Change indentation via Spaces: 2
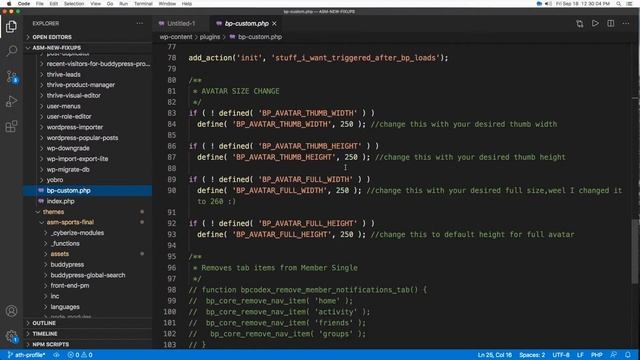The width and height of the screenshot is (640, 360). tap(532, 355)
